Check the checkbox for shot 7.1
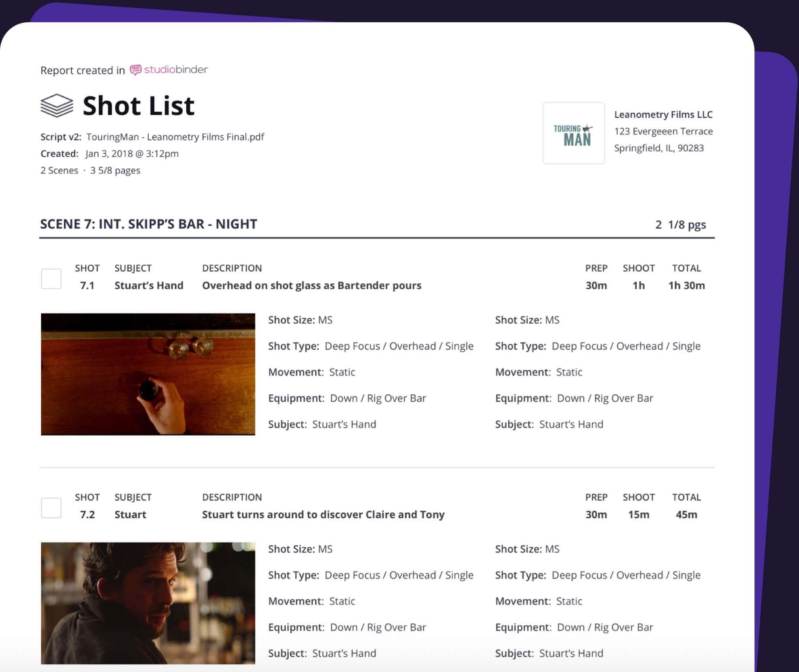 51,277
